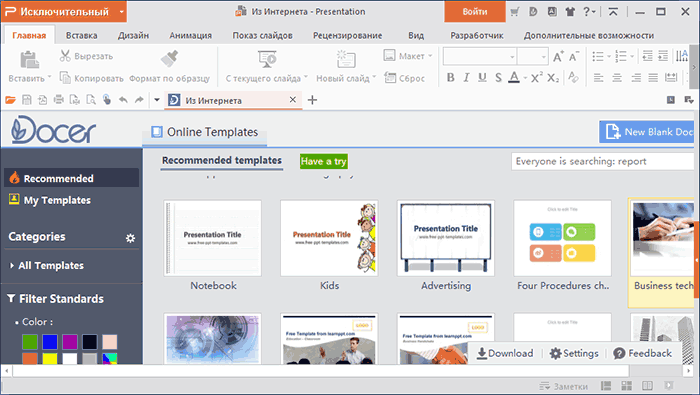Click the Reset (Сброс) icon
Screen dimensions: 700x395
point(390,78)
